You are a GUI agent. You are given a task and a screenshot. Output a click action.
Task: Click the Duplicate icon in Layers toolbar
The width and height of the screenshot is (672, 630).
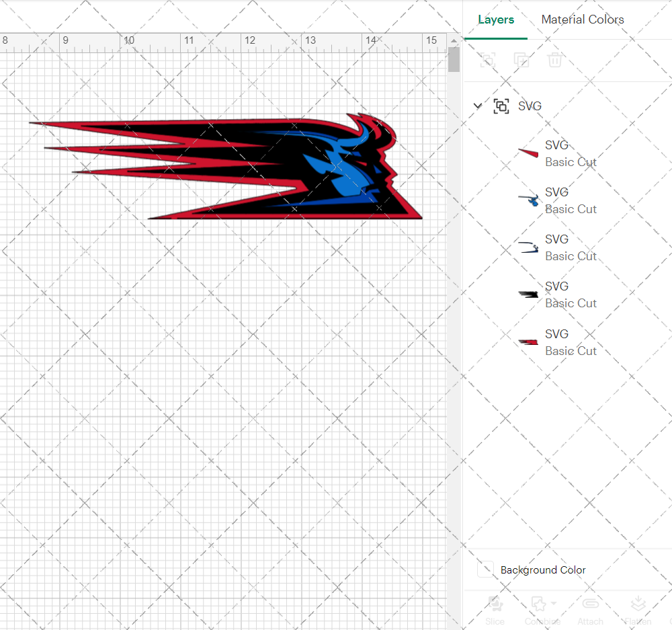(521, 60)
